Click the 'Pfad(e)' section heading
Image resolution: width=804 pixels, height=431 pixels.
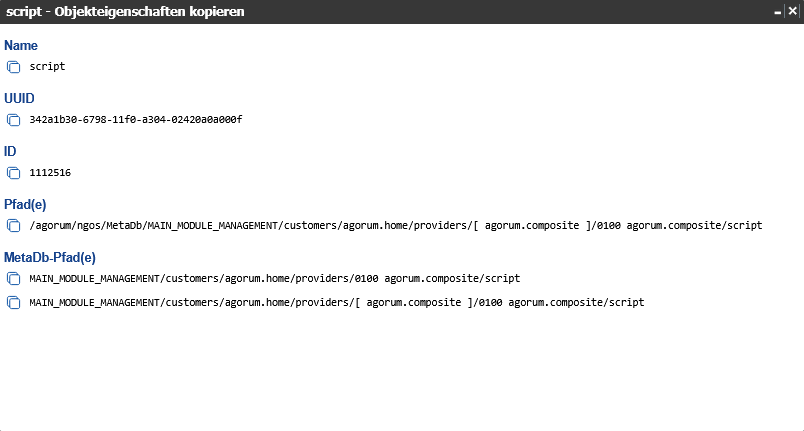(x=25, y=205)
